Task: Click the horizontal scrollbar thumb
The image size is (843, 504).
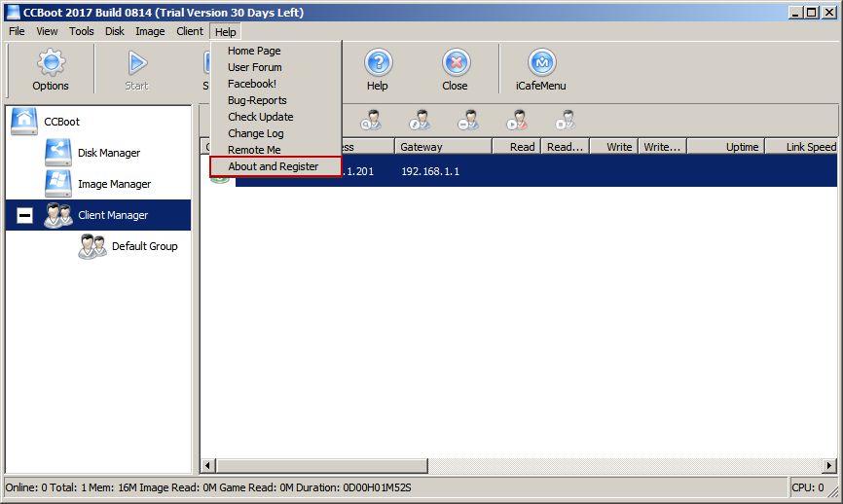Action: [x=321, y=465]
